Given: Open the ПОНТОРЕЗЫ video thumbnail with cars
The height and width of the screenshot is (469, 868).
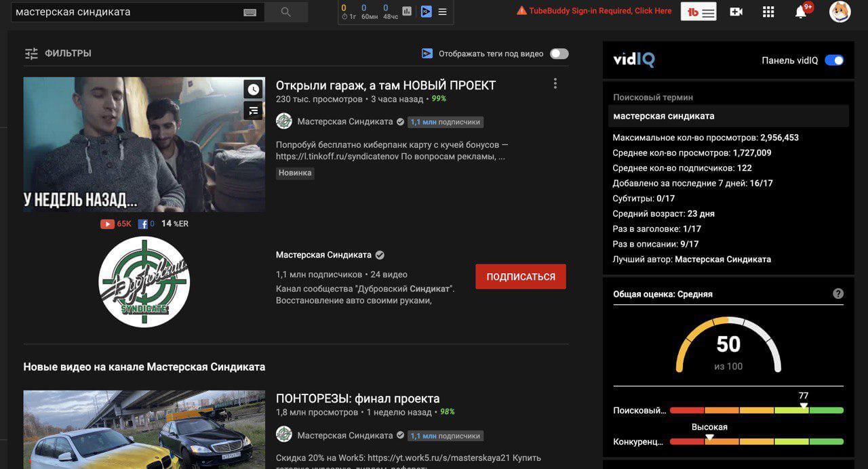Looking at the screenshot, I should pyautogui.click(x=144, y=430).
